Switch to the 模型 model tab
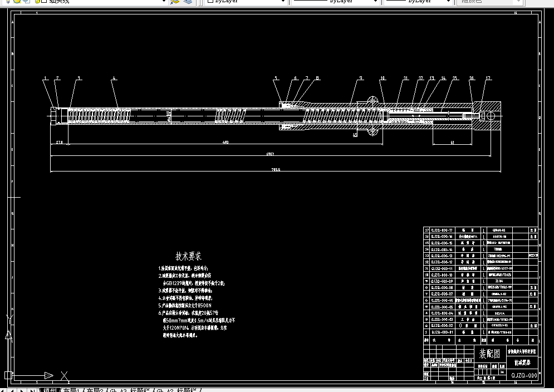The height and width of the screenshot is (392, 554). [50, 390]
